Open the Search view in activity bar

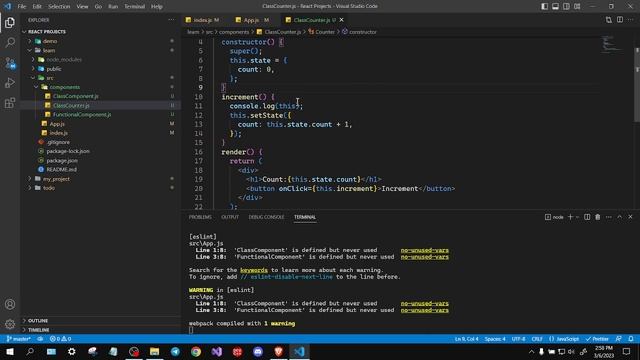tap(10, 42)
